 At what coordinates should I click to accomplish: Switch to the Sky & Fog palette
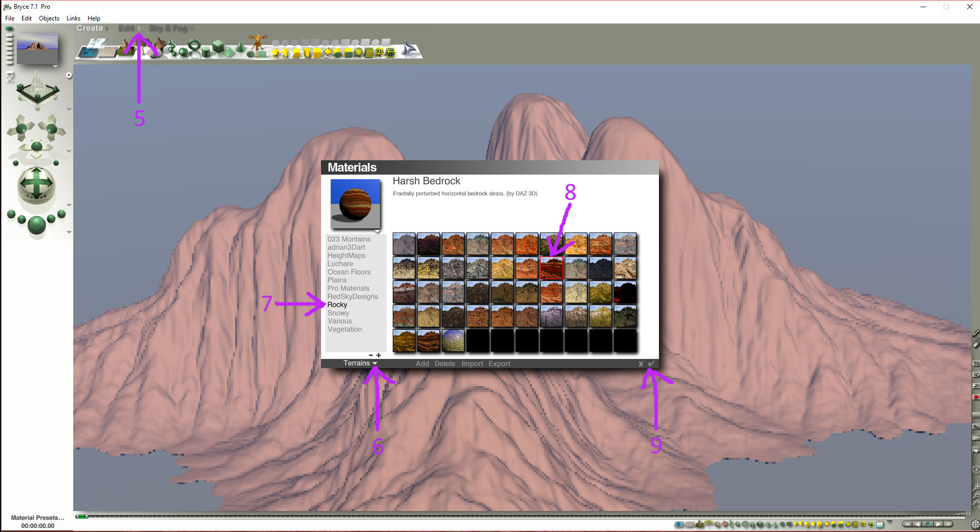pyautogui.click(x=168, y=28)
